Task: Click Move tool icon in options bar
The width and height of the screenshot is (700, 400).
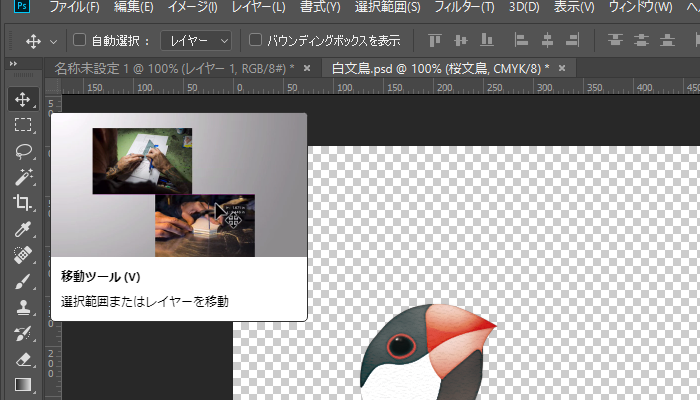Action: click(33, 42)
